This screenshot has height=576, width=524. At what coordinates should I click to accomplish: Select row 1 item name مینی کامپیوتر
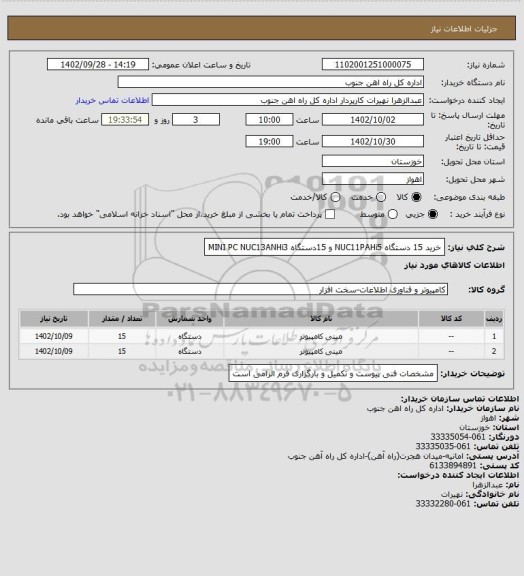[321, 336]
